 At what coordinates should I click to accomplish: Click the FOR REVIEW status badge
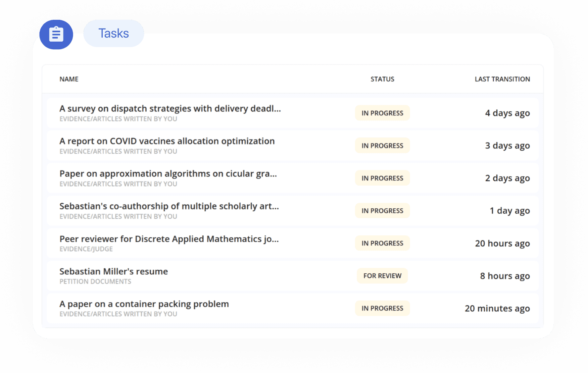point(382,276)
